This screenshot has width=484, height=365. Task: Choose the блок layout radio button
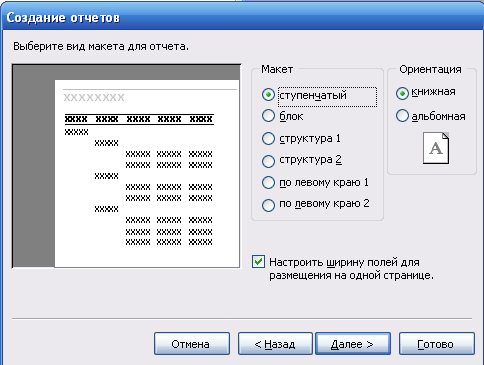tap(268, 116)
